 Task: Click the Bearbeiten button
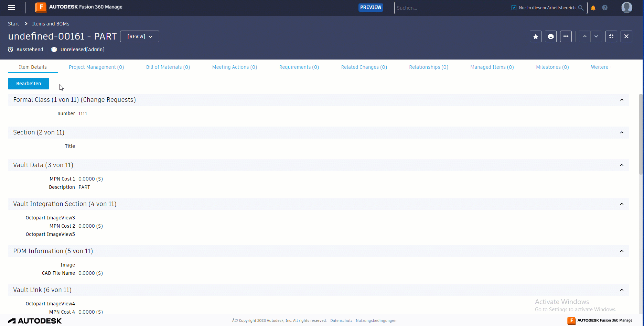[29, 84]
